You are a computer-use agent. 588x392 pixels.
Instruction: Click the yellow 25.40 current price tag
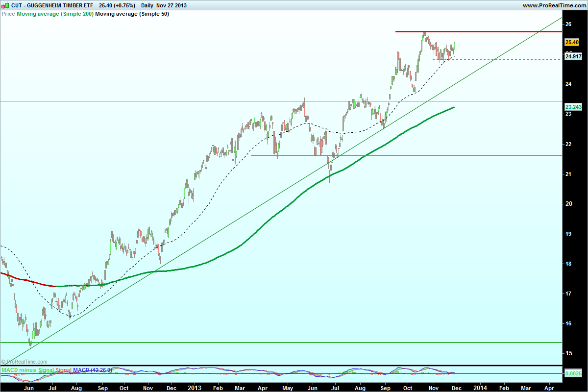click(572, 42)
